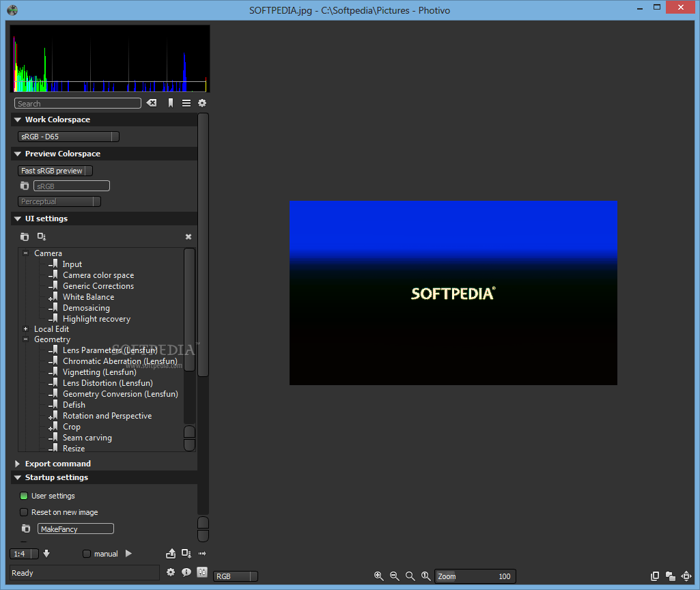Click the down arrow next to 1:4

click(x=46, y=553)
